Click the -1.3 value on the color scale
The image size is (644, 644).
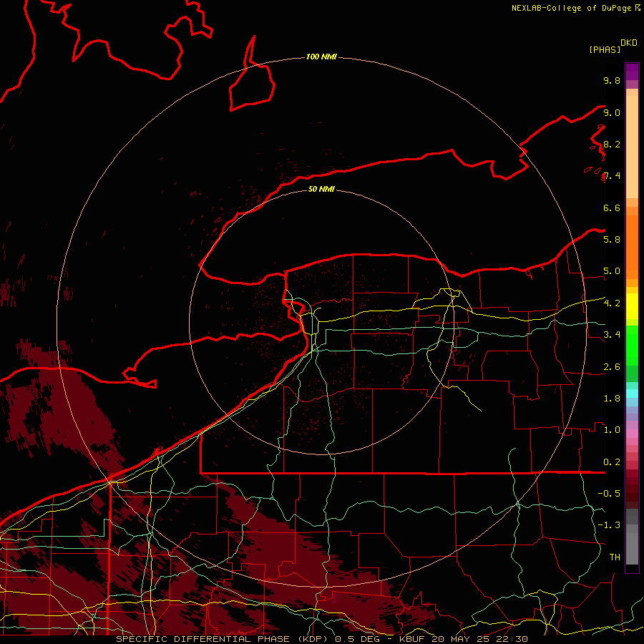(x=609, y=525)
